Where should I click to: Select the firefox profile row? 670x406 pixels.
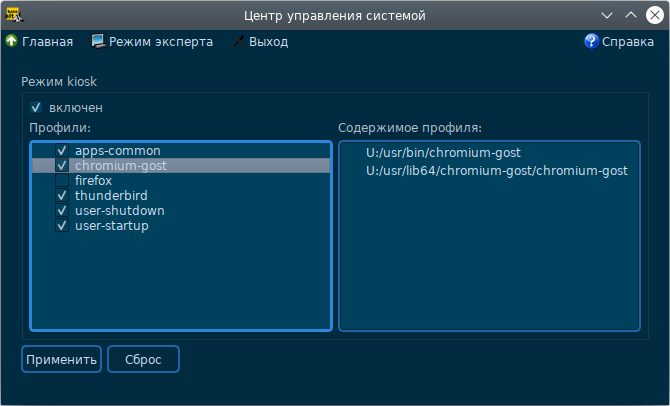coord(181,180)
